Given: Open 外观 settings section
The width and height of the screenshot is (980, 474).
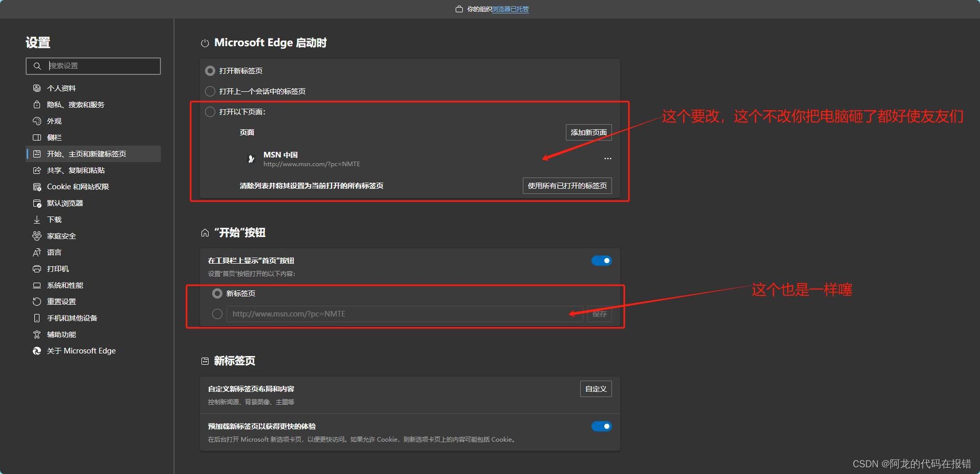Looking at the screenshot, I should click(x=93, y=121).
